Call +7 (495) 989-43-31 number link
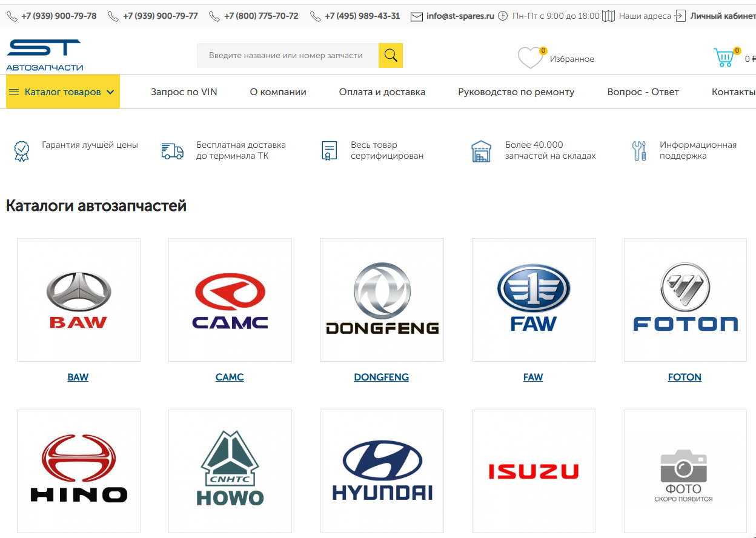The width and height of the screenshot is (756, 538). pos(362,16)
